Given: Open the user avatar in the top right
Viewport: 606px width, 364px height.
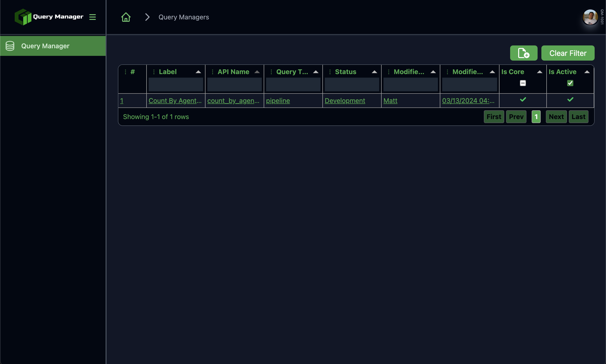Looking at the screenshot, I should [x=590, y=17].
